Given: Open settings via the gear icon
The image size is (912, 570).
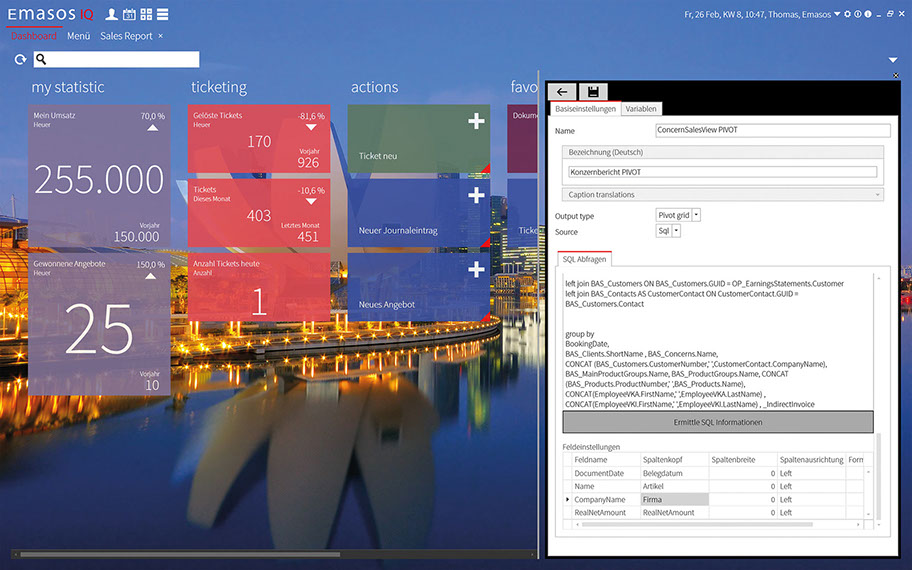Looking at the screenshot, I should pos(847,14).
